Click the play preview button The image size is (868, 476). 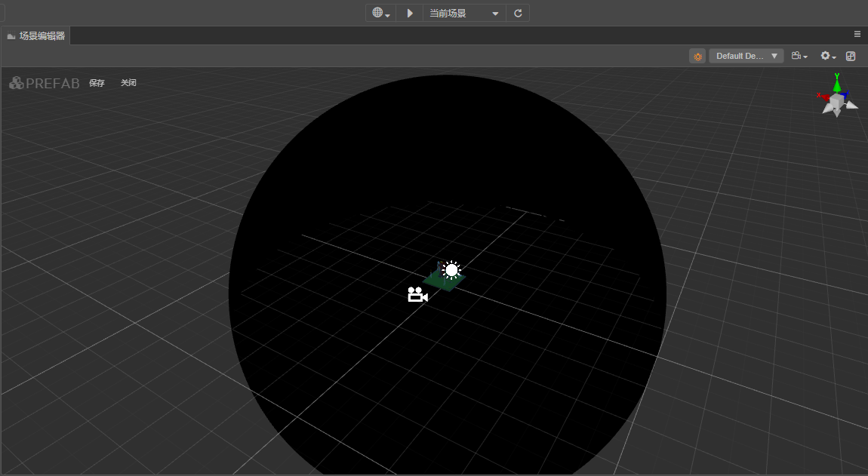coord(410,13)
